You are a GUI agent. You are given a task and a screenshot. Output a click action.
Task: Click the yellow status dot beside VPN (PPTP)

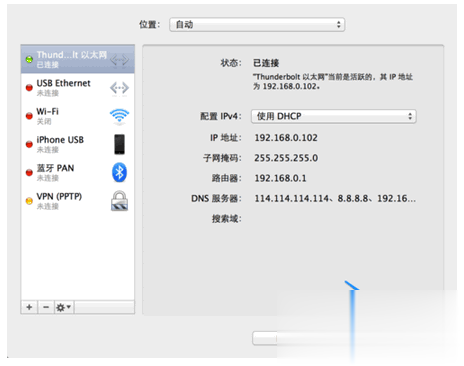tap(29, 201)
